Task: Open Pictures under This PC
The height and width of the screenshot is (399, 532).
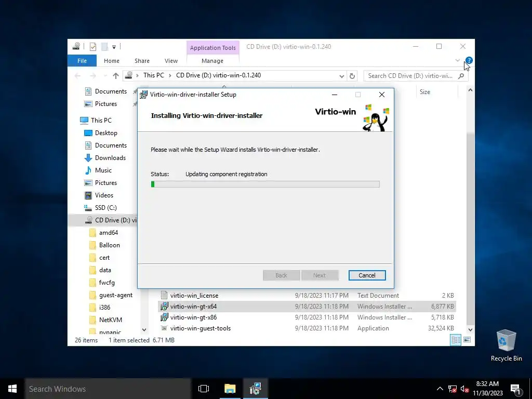Action: click(106, 182)
